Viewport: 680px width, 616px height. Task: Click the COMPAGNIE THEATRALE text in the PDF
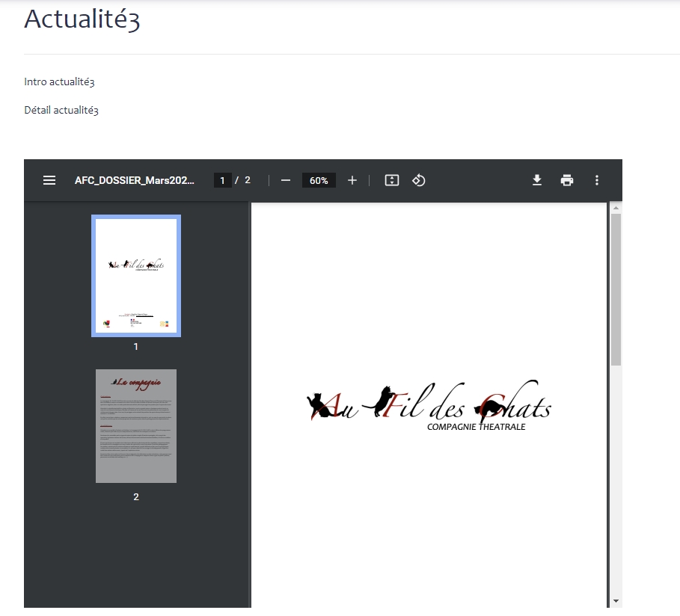tap(477, 427)
